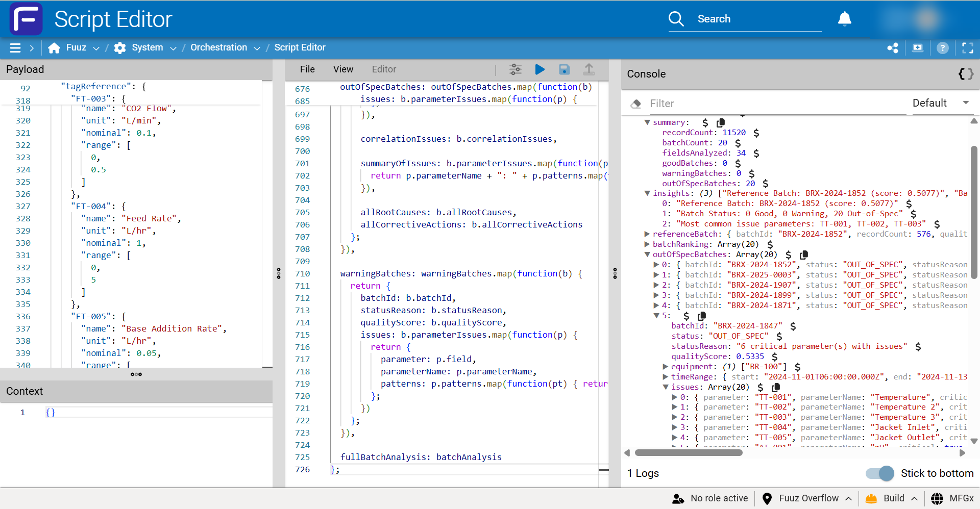
Task: Click the upload/deploy arrow icon
Action: click(589, 69)
